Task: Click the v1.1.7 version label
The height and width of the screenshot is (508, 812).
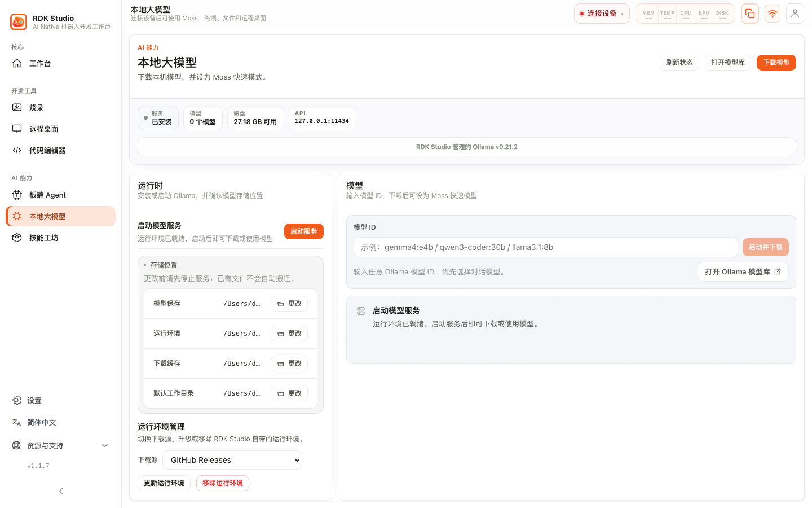Action: click(38, 466)
